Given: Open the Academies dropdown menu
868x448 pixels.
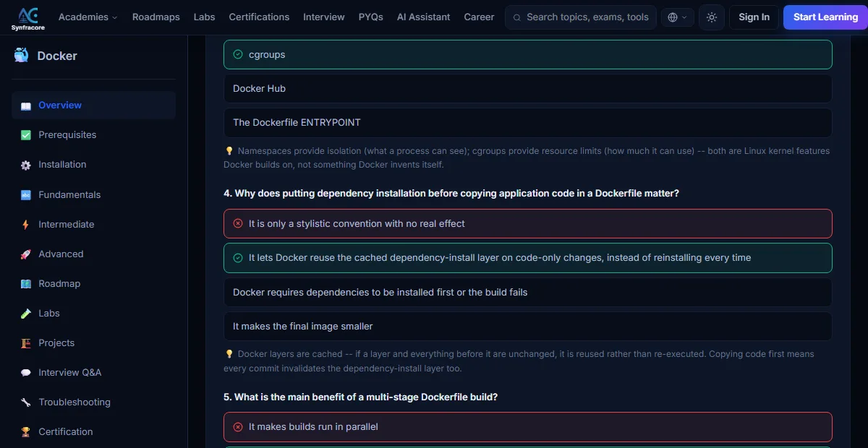Looking at the screenshot, I should tap(88, 17).
